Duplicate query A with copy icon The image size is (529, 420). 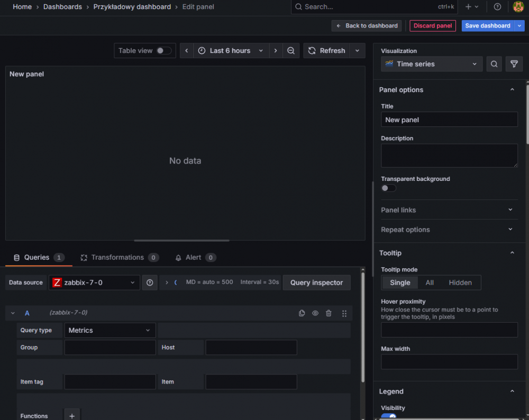pos(302,313)
